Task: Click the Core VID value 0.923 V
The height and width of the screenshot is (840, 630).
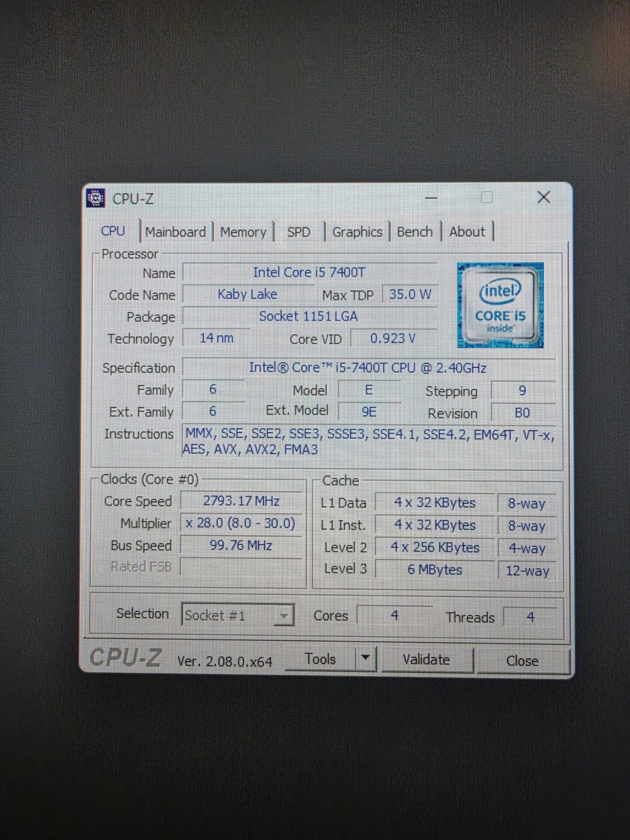Action: coord(394,338)
